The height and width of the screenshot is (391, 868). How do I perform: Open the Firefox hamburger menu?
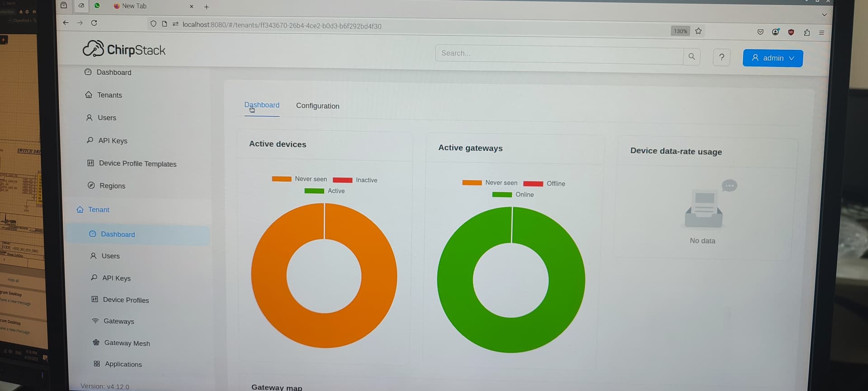coord(821,33)
